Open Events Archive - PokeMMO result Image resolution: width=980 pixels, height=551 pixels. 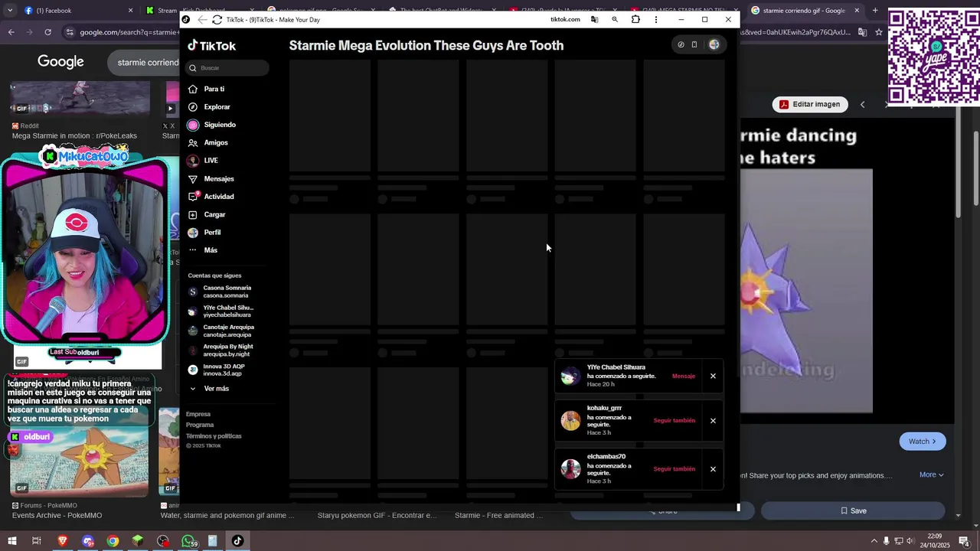57,516
